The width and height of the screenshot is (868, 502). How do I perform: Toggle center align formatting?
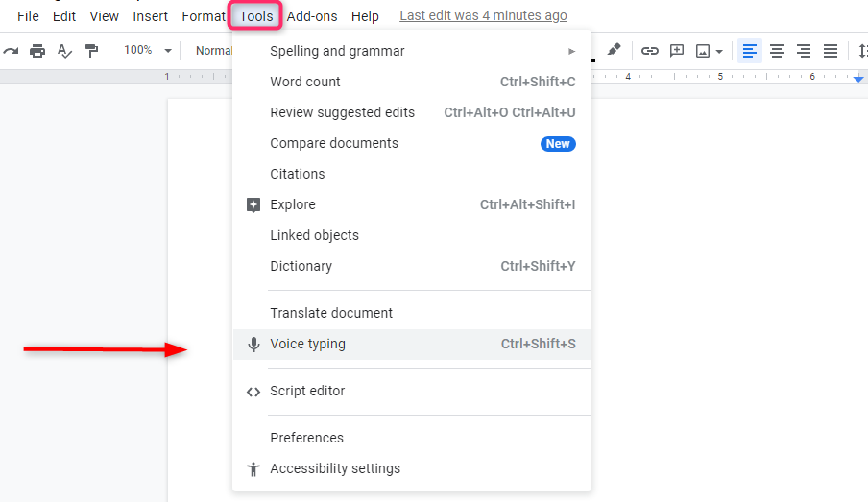[777, 51]
